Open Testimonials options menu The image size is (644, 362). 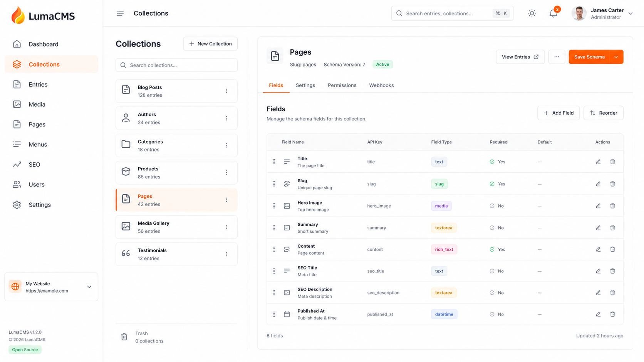(226, 254)
